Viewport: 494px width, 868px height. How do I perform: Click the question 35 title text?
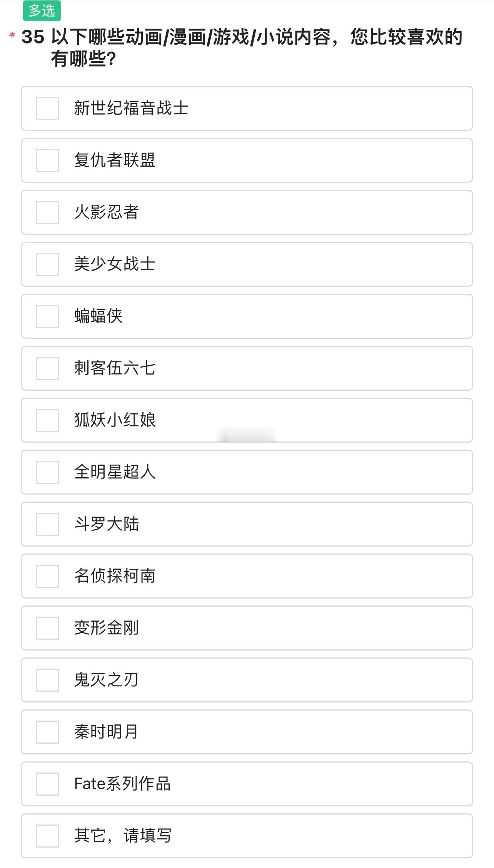point(242,48)
